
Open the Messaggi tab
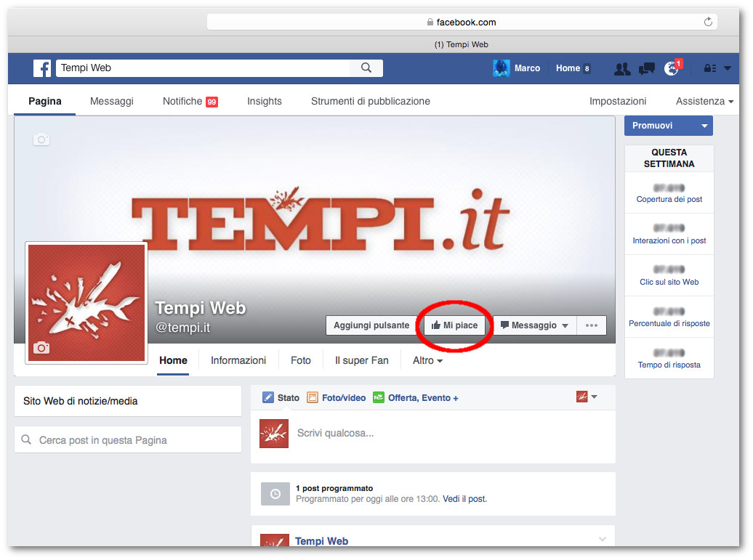112,101
